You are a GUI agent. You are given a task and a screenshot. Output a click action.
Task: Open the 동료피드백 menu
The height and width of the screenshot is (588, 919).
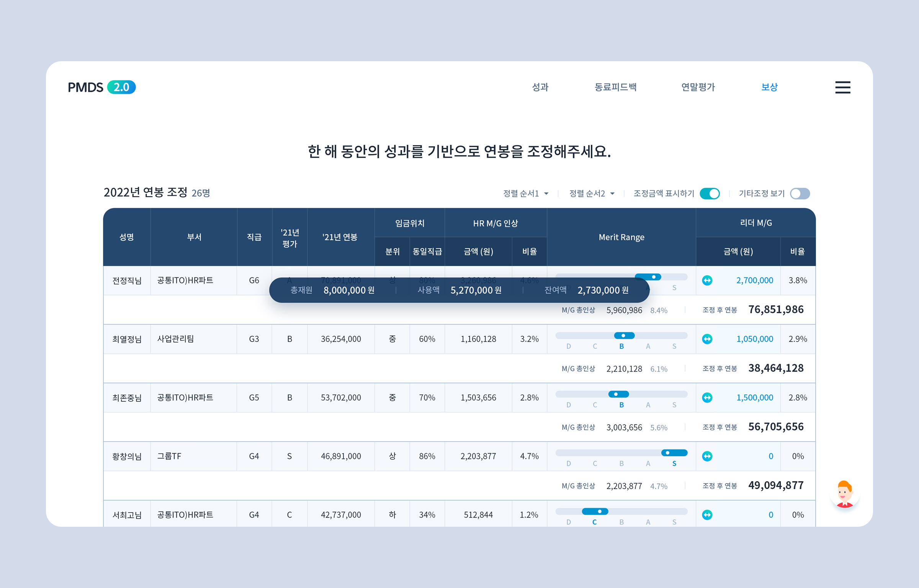[x=615, y=87]
